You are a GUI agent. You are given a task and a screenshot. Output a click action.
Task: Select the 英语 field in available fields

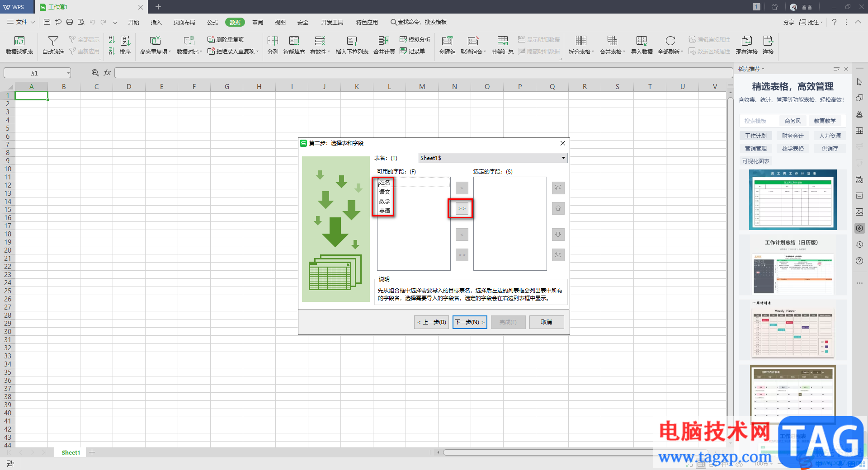click(x=414, y=211)
